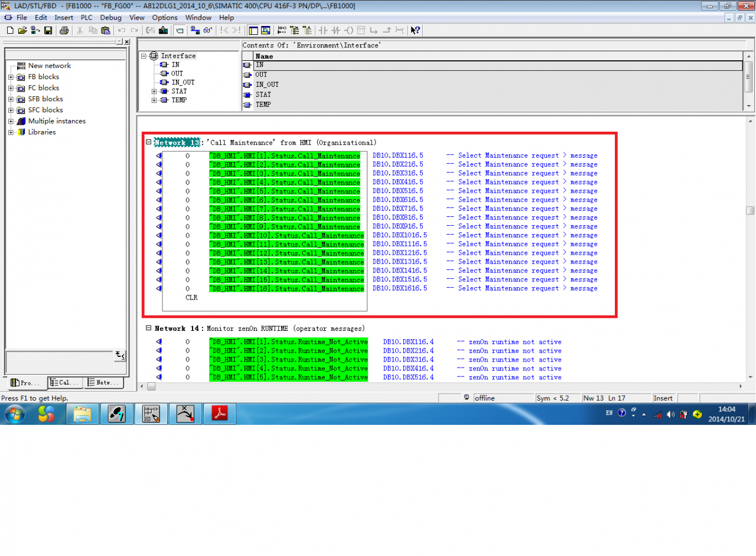Click the context Help pointer icon

click(415, 30)
